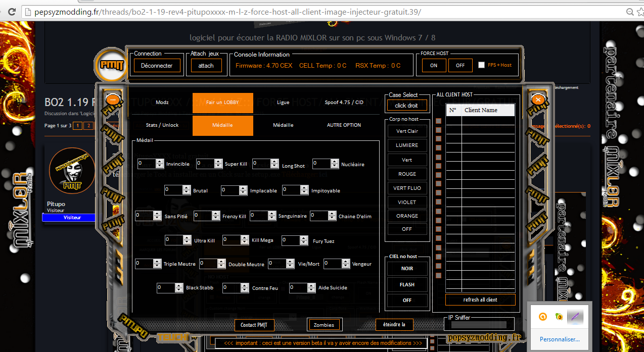
Task: Open the Ligue tab
Action: tap(284, 103)
